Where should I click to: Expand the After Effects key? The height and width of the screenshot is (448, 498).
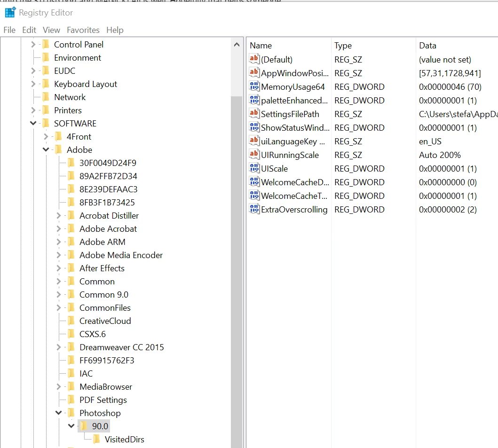tap(59, 268)
